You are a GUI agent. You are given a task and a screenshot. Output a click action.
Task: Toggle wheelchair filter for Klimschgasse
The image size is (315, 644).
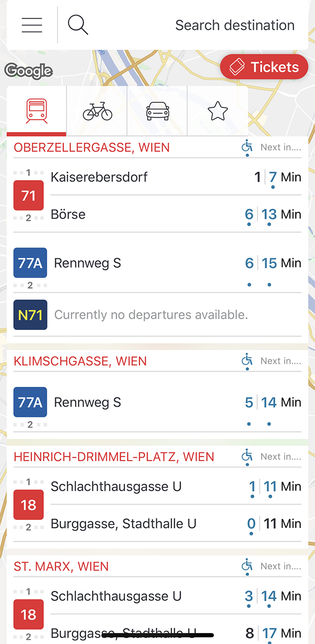[247, 360]
